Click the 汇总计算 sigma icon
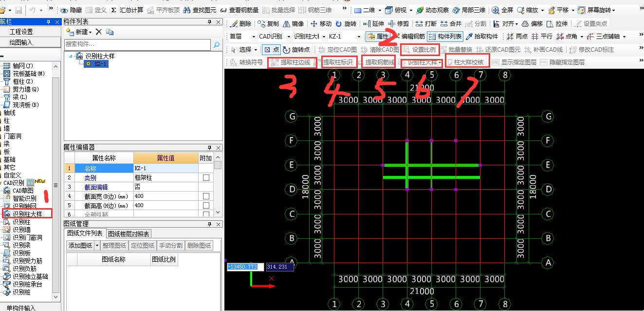Screen dimensions: 644x311 point(113,10)
